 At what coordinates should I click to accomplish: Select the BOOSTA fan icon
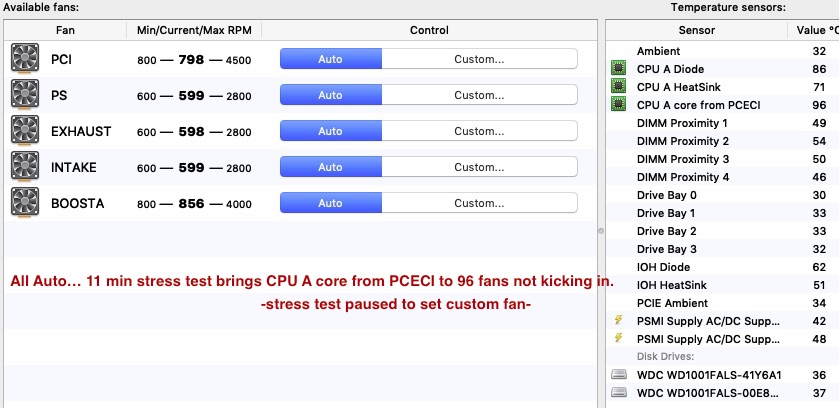click(25, 203)
